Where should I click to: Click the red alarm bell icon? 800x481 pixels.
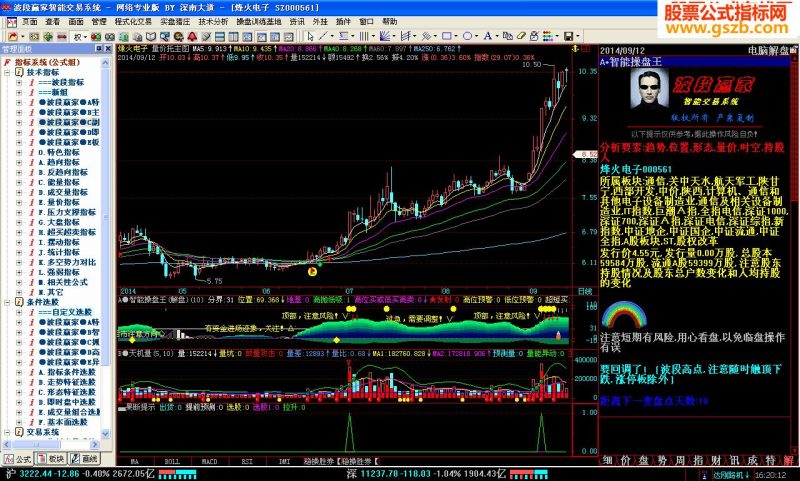[x=192, y=37]
